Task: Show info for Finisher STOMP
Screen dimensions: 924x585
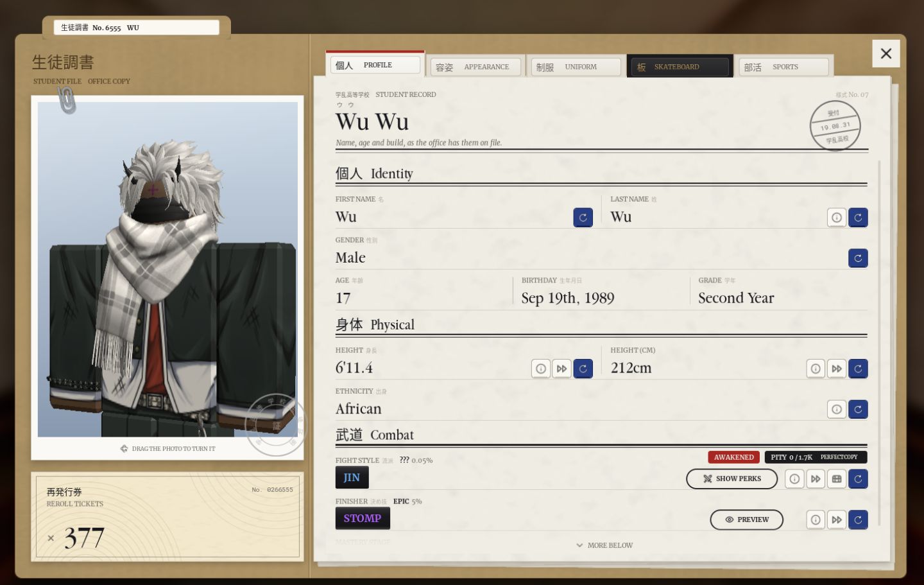Action: tap(816, 520)
